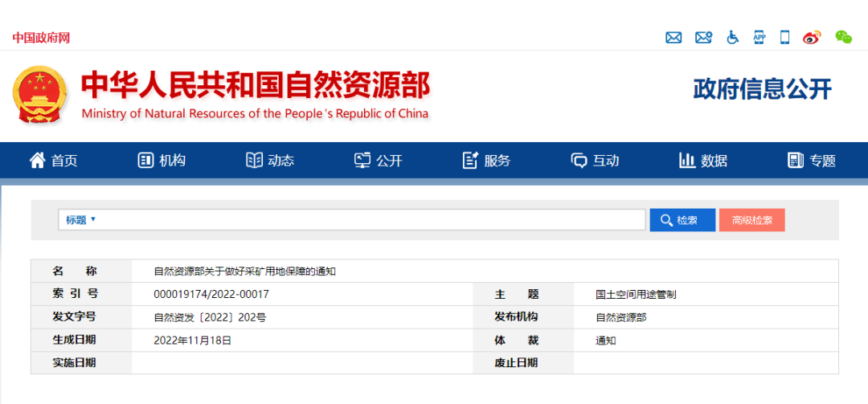Select 动态 in the navigation bar
This screenshot has height=404, width=868.
[x=270, y=161]
